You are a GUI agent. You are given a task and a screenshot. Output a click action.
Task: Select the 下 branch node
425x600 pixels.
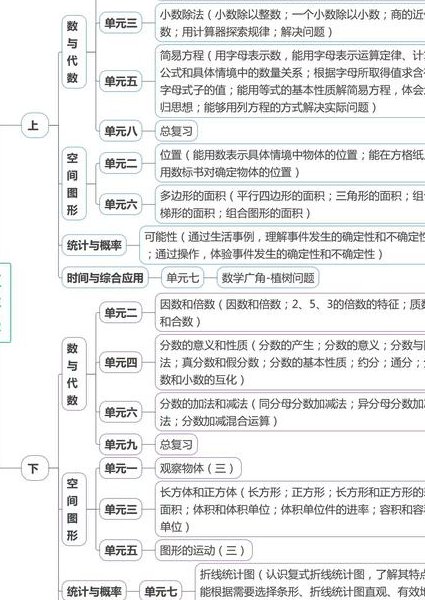point(34,468)
